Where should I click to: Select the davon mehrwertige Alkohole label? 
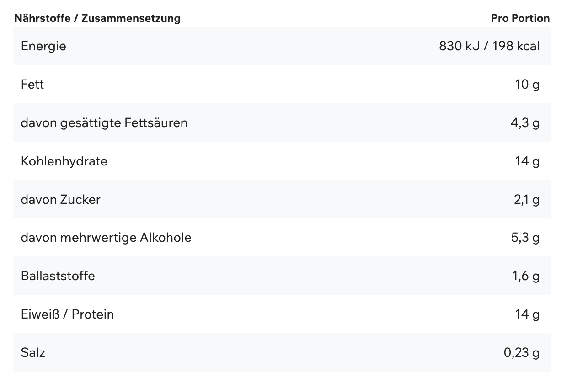(106, 238)
